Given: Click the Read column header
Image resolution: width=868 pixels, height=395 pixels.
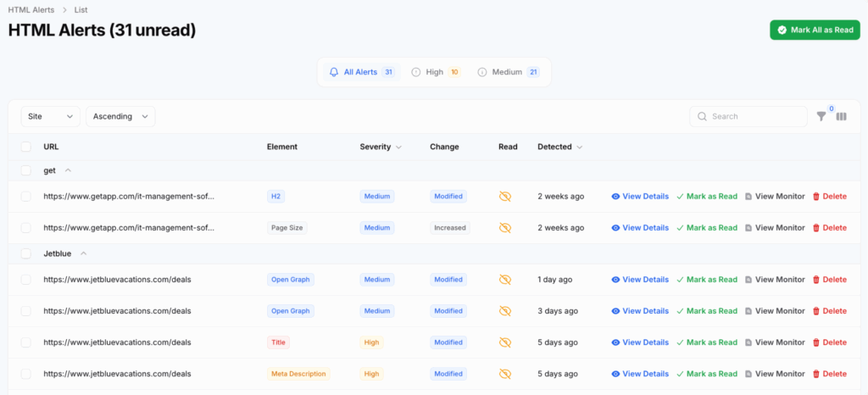Looking at the screenshot, I should 509,147.
